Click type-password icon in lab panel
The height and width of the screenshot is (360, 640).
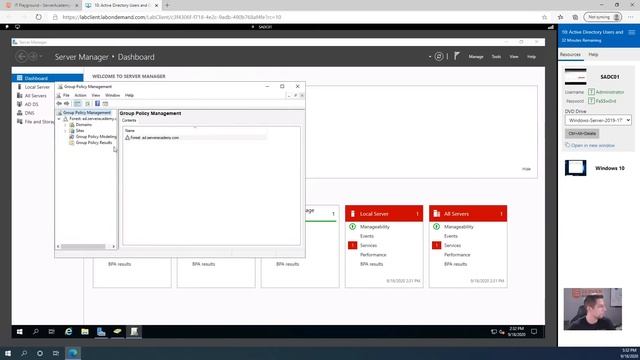pyautogui.click(x=591, y=101)
